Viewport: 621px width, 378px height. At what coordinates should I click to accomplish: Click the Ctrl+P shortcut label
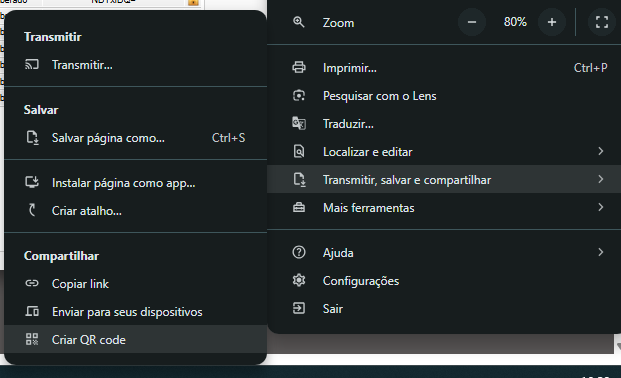tap(590, 68)
